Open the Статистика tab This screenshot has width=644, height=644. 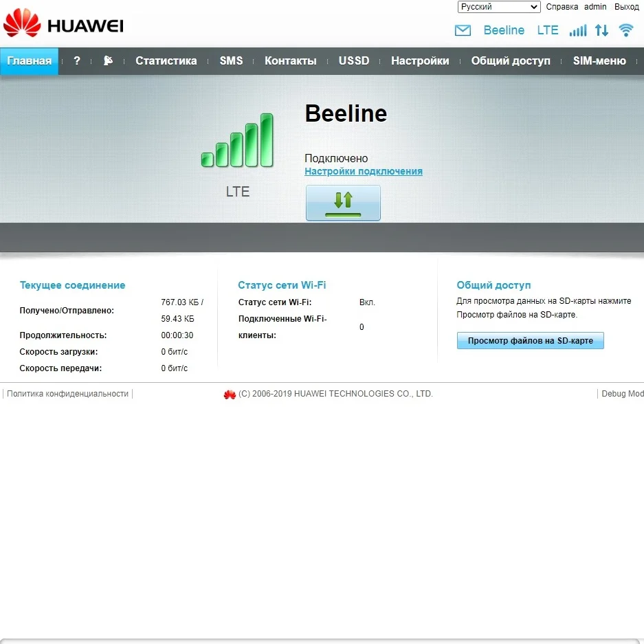[166, 60]
